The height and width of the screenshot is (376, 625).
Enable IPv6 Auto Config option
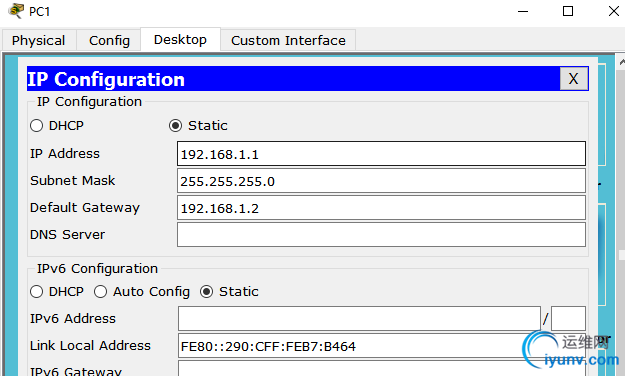pyautogui.click(x=100, y=292)
